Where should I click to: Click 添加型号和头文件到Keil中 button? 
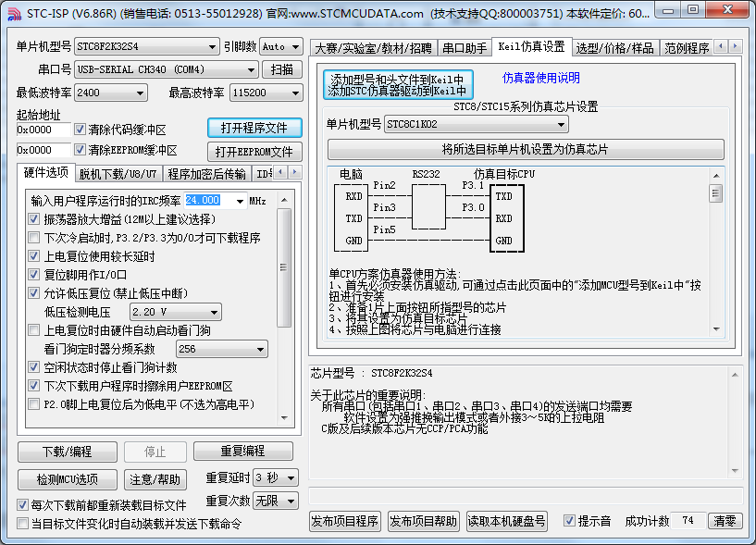click(x=398, y=85)
